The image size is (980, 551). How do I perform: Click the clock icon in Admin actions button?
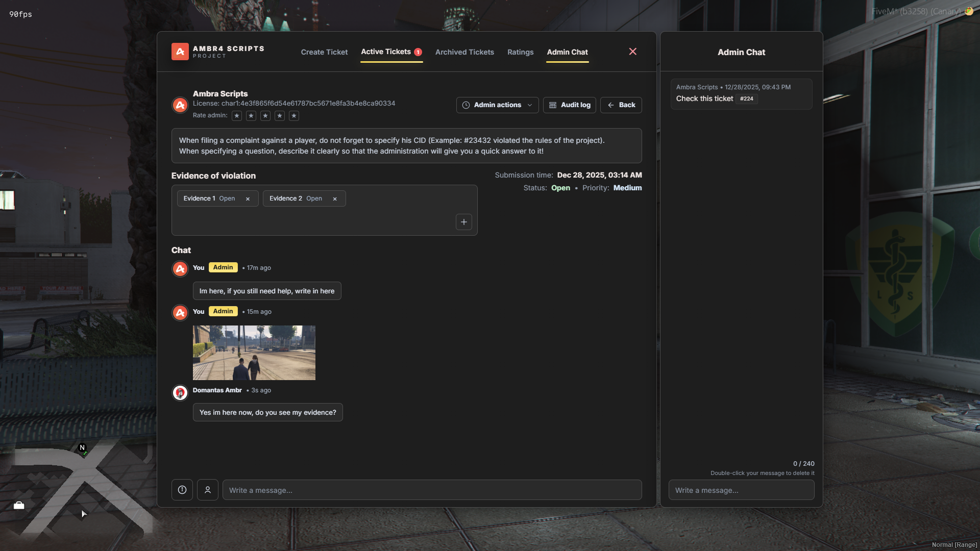tap(465, 105)
